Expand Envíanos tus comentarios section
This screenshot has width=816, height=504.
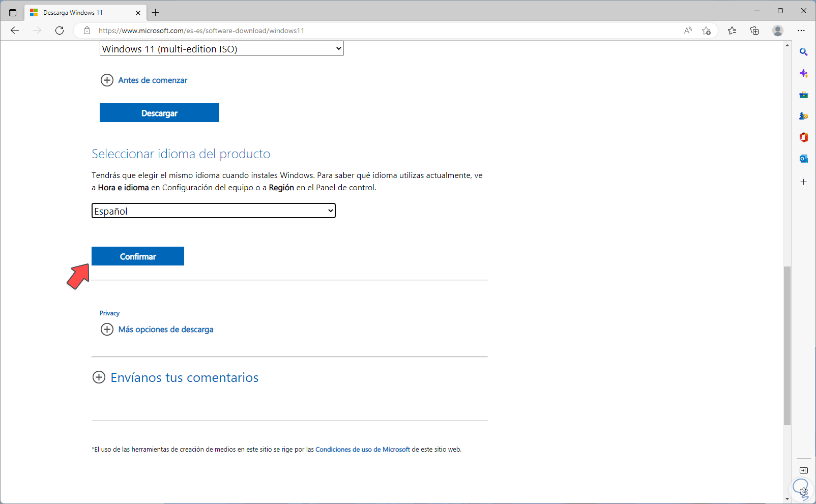(x=176, y=377)
